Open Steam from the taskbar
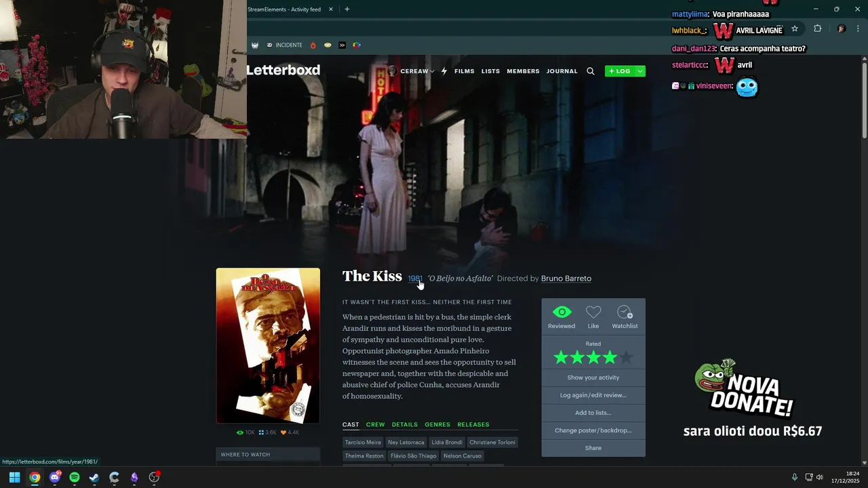Viewport: 868px width, 488px height. pos(94,477)
